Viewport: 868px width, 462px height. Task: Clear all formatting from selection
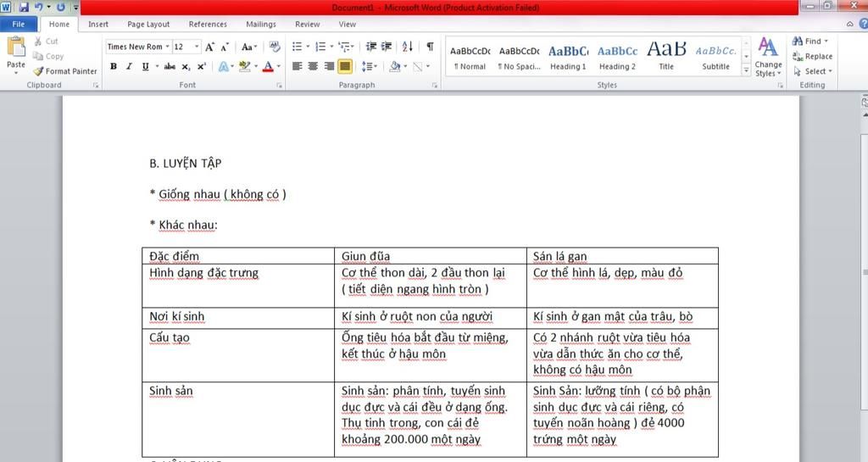[x=275, y=47]
